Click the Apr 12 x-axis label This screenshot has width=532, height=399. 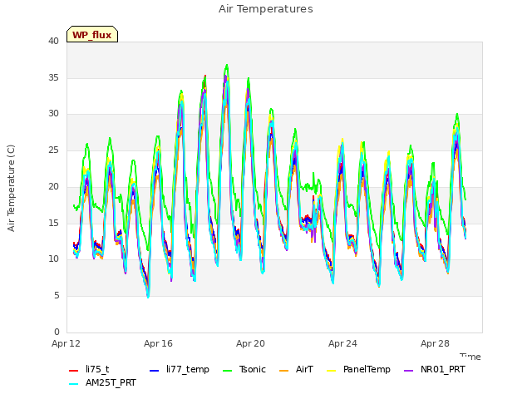[66, 343]
